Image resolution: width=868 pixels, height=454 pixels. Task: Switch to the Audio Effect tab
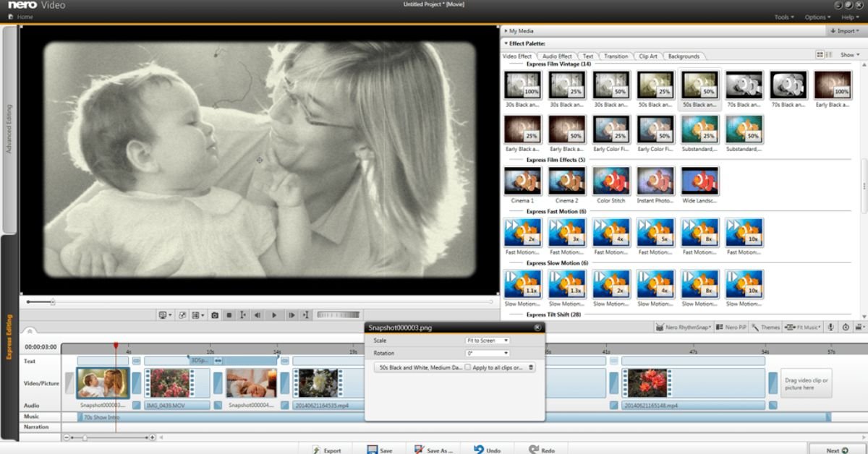click(x=557, y=56)
